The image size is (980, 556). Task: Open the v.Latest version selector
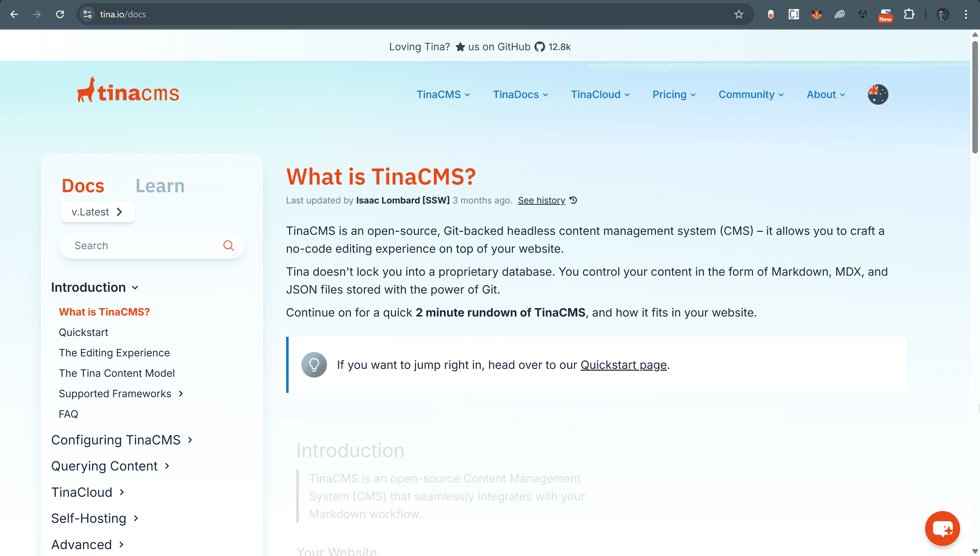click(98, 212)
